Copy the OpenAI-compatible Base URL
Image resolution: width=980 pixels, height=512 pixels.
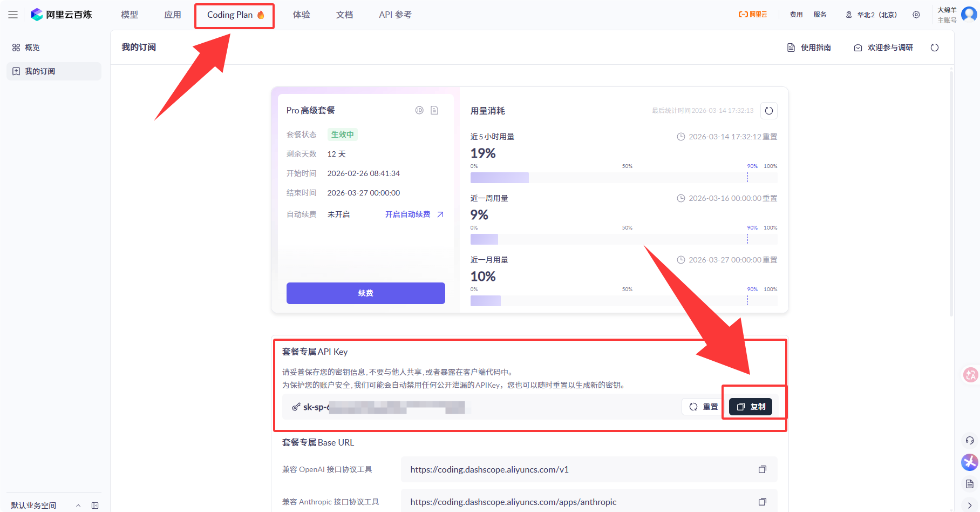[x=763, y=469]
